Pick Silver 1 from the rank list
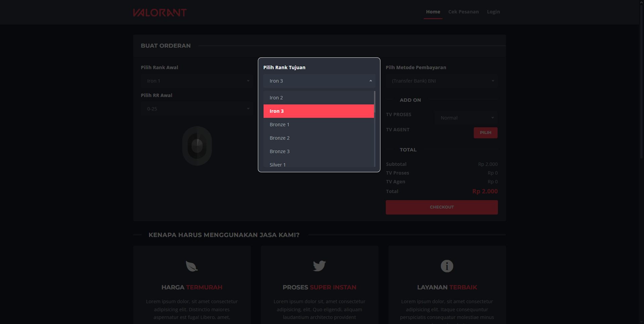The image size is (644, 324). pyautogui.click(x=319, y=164)
